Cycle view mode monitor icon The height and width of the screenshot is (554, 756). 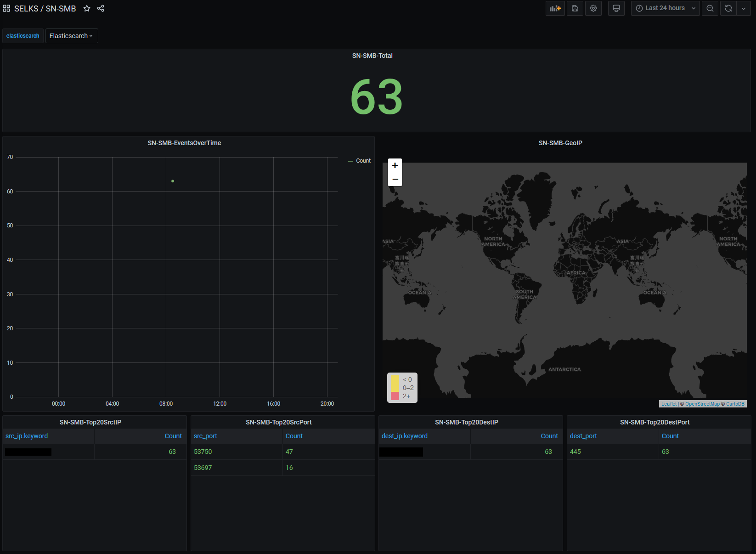tap(616, 8)
